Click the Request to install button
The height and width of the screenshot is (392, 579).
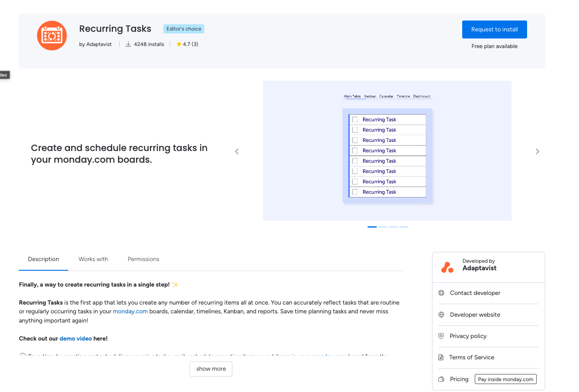pyautogui.click(x=494, y=29)
